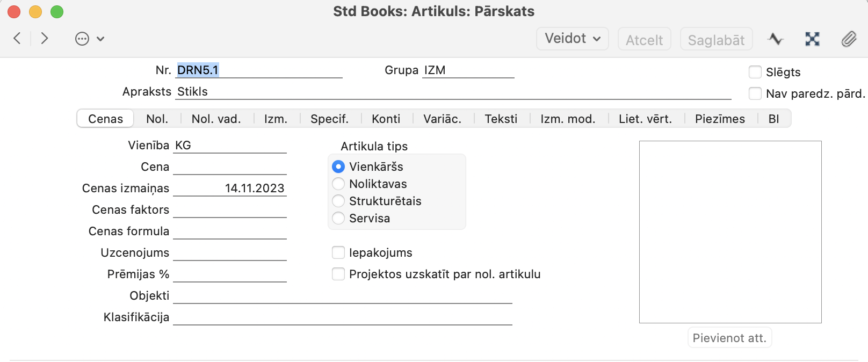Image resolution: width=868 pixels, height=362 pixels.
Task: Click the yellow minimize window button
Action: pos(35,11)
